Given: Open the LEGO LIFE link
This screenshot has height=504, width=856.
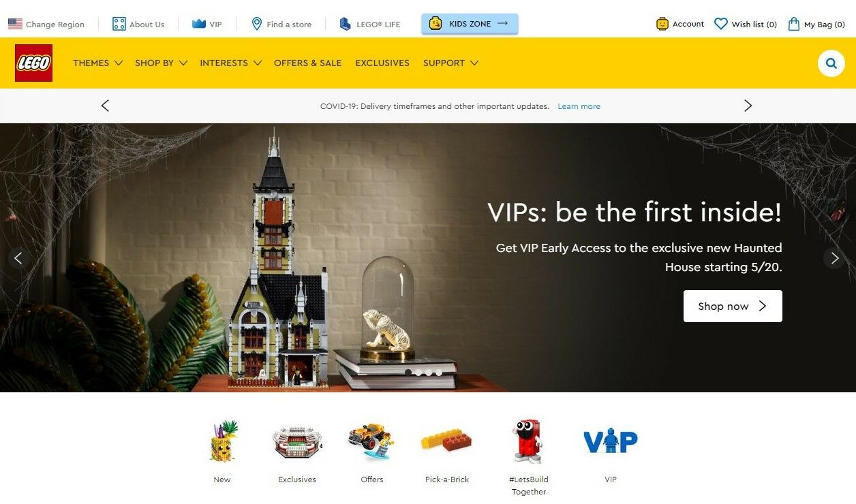Looking at the screenshot, I should [x=370, y=24].
